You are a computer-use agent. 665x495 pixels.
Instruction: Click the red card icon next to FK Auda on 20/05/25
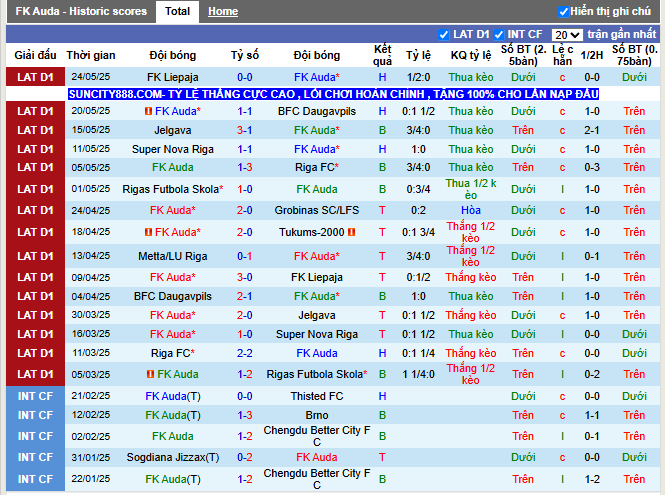pos(148,111)
